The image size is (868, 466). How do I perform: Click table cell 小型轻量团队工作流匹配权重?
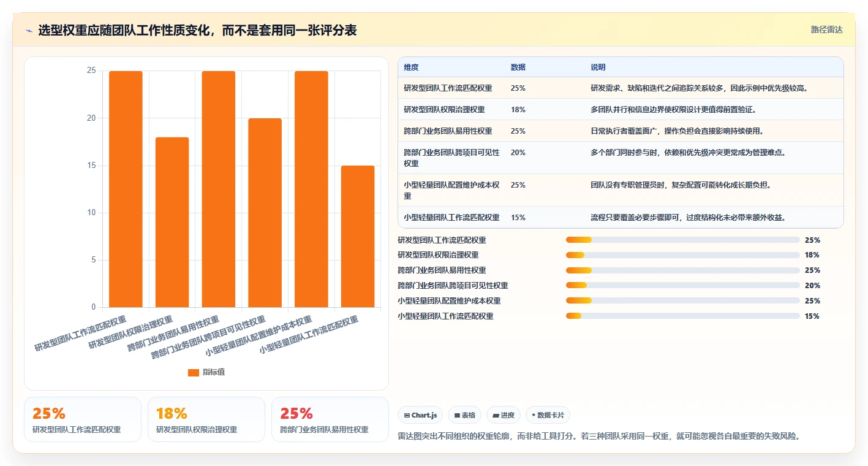coord(451,217)
